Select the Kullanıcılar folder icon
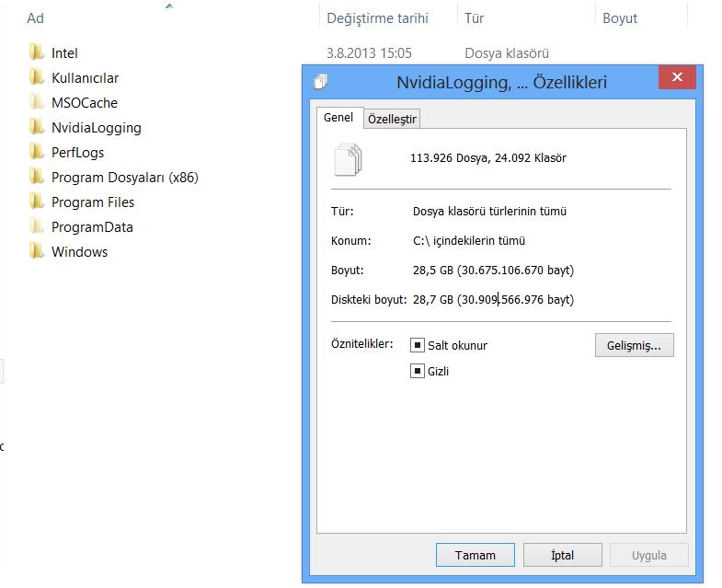The height and width of the screenshot is (588, 722). (37, 78)
